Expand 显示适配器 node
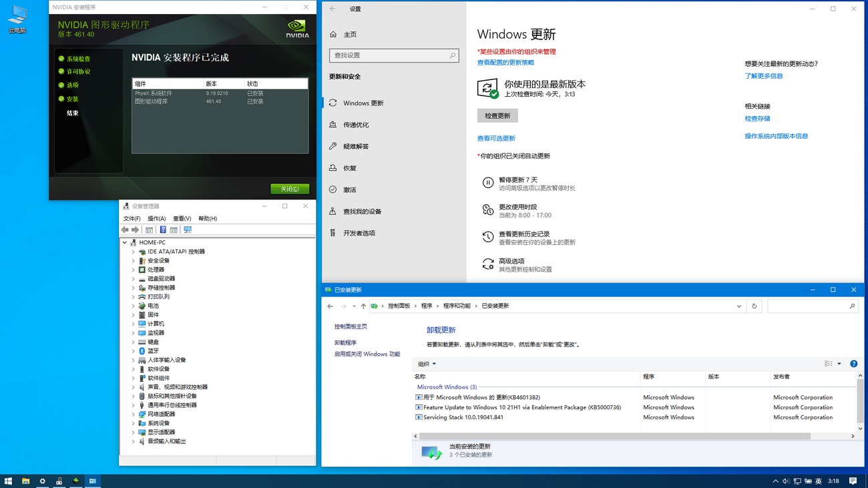 click(133, 433)
